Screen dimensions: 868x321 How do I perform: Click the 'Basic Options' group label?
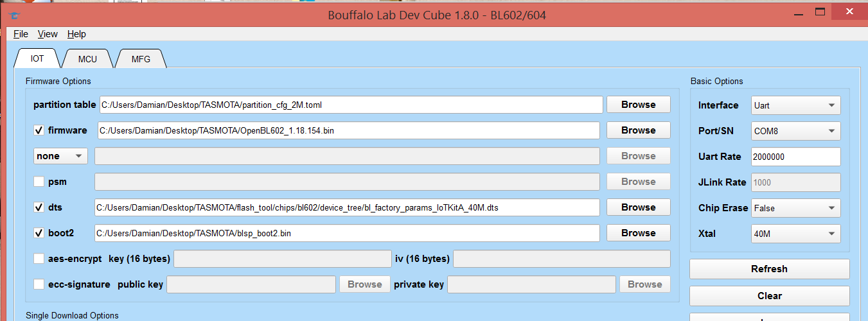[x=716, y=82]
